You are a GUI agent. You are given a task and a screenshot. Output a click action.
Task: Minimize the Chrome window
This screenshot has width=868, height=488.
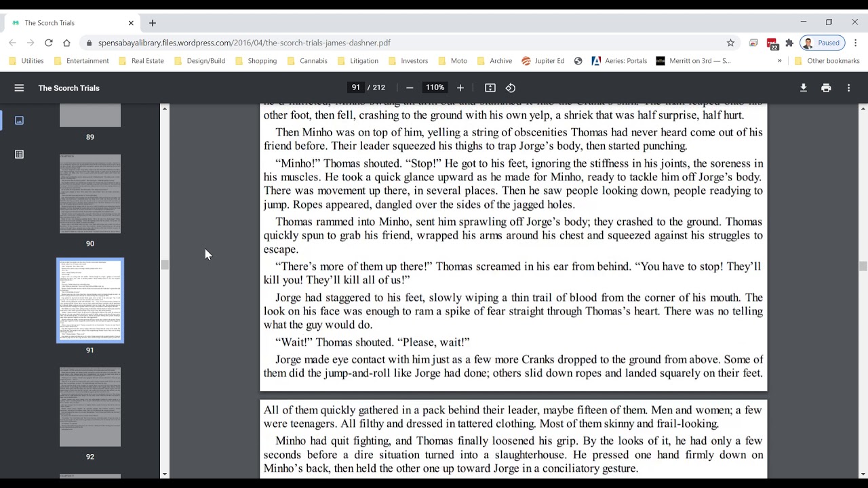804,22
